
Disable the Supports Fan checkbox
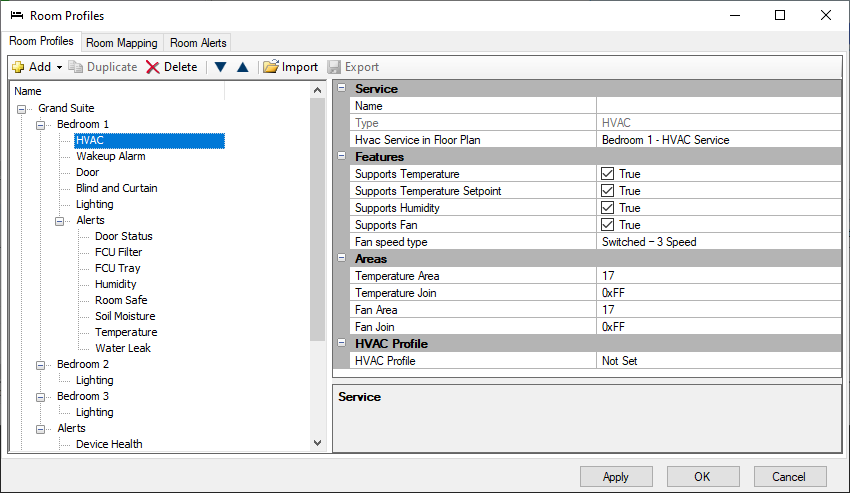coord(607,225)
